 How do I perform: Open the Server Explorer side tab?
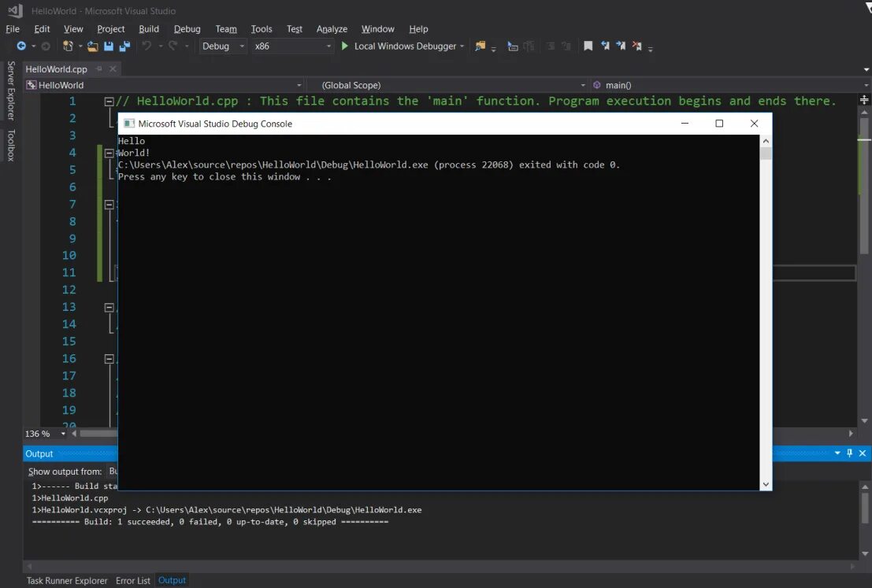[x=10, y=91]
